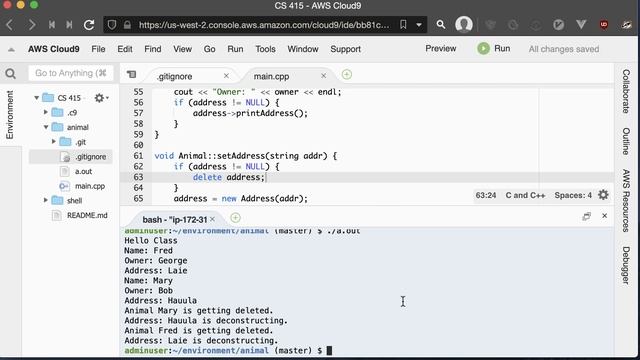Click the editor tab list icon
The width and height of the screenshot is (640, 360).
131,74
